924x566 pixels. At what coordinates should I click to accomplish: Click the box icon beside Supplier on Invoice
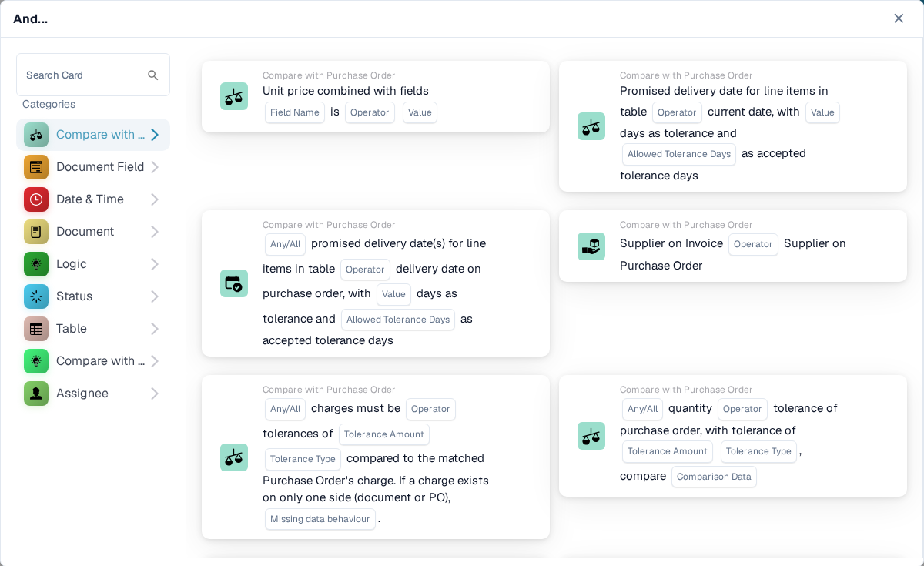point(591,246)
